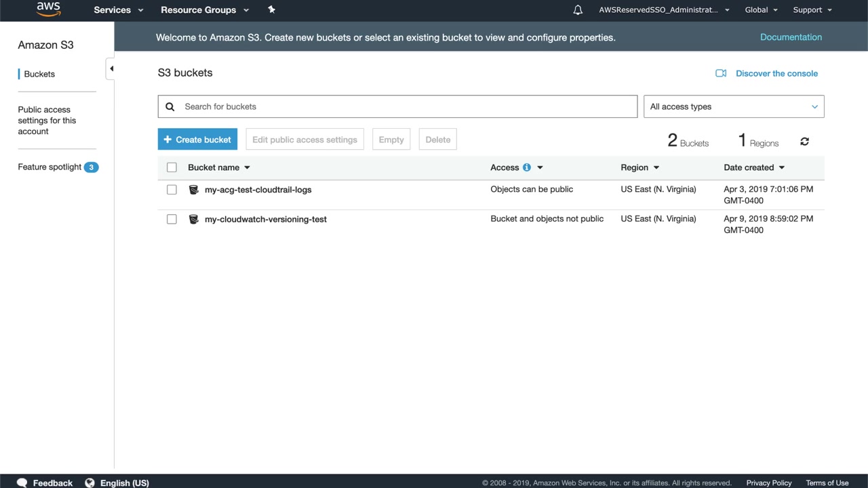Open the Documentation link

tap(791, 37)
